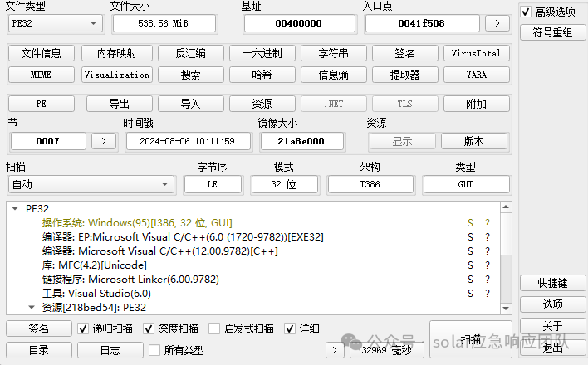Open the 信息熵 entropy view
The image size is (588, 365).
(x=334, y=75)
